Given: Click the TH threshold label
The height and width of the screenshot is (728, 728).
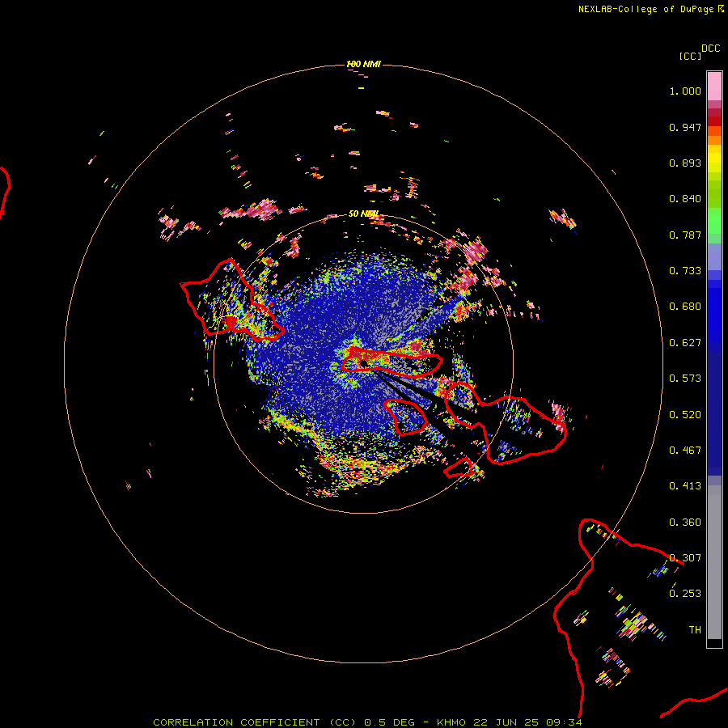Looking at the screenshot, I should [695, 630].
